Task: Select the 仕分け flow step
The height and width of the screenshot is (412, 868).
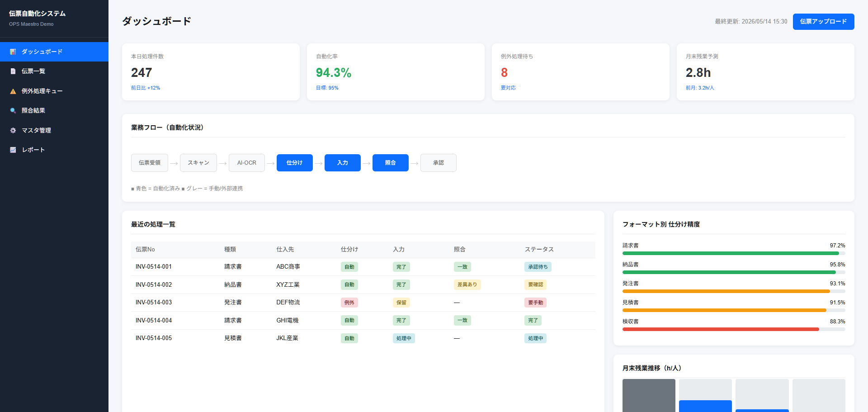Action: (x=294, y=163)
